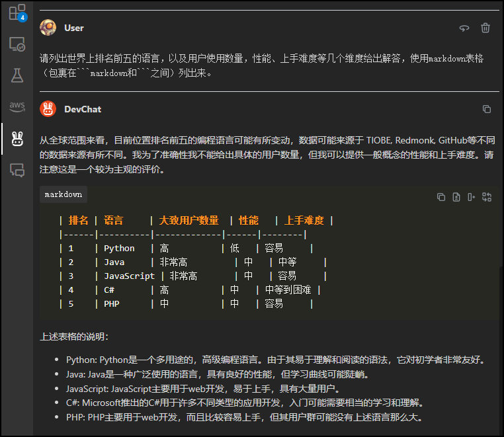The width and height of the screenshot is (504, 437).
Task: Click 上述表格的说明 heading text
Action: (x=74, y=337)
